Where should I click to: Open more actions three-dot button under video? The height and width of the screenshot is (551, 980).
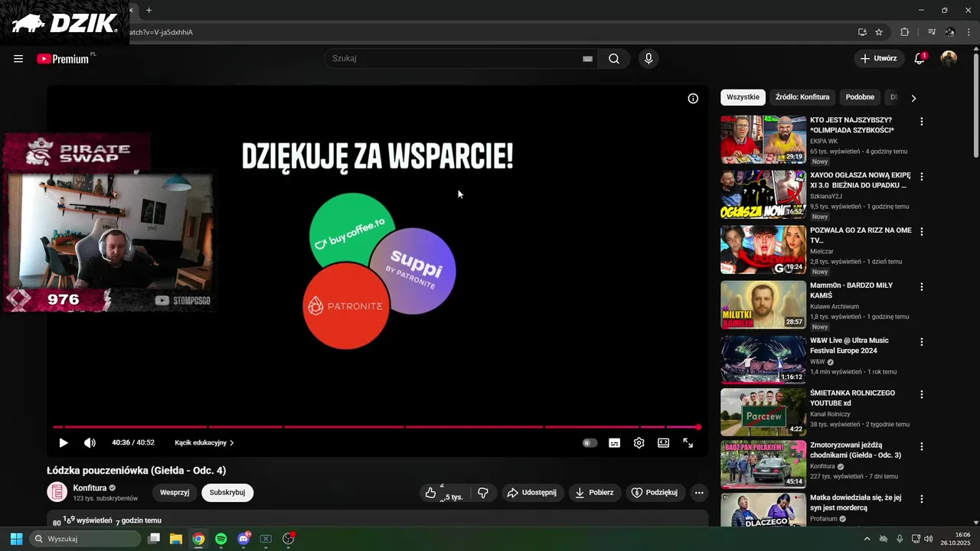[699, 493]
